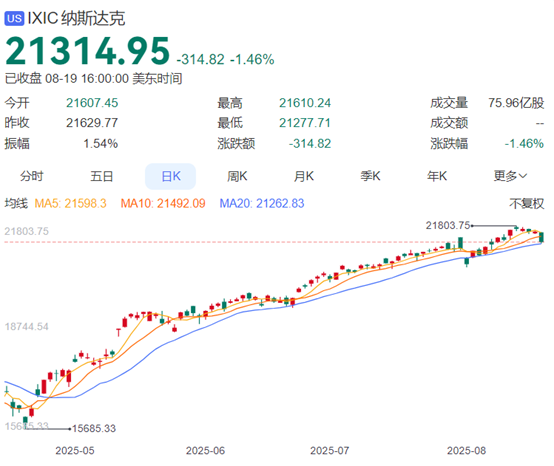Click the 18744.54 price axis label
The image size is (554, 466).
(x=26, y=326)
